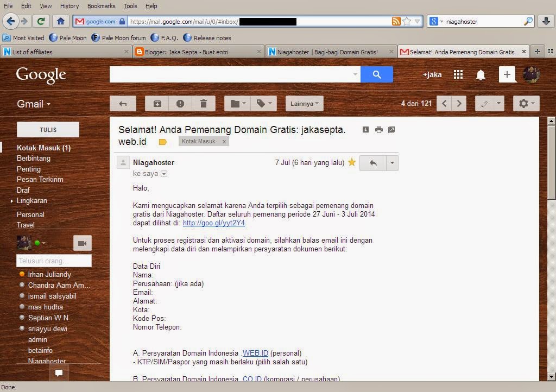Open the Bookmarks menu

(101, 6)
